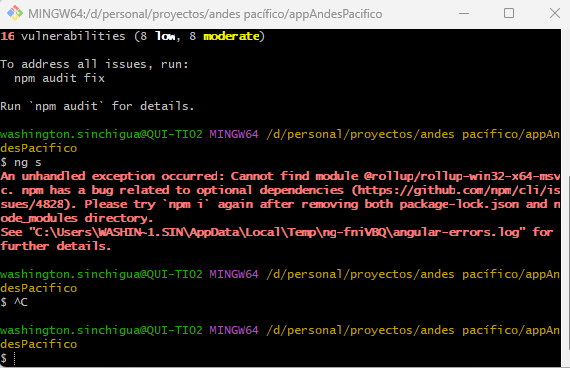Click the 'moderate' yellow severity word

[x=231, y=36]
